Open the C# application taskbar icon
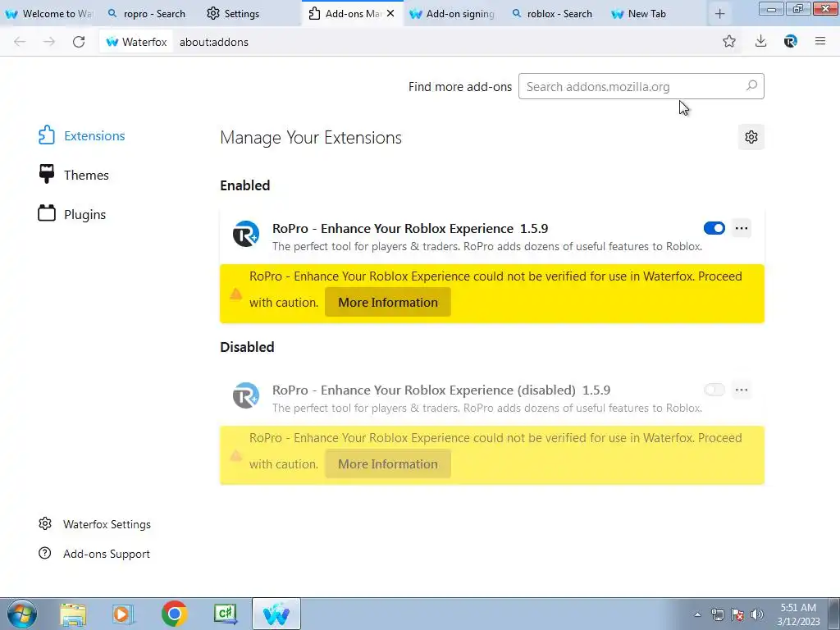This screenshot has width=840, height=630. (226, 614)
